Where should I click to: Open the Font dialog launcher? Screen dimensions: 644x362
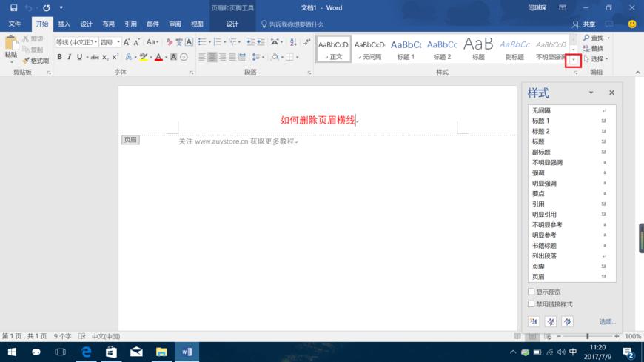point(192,73)
